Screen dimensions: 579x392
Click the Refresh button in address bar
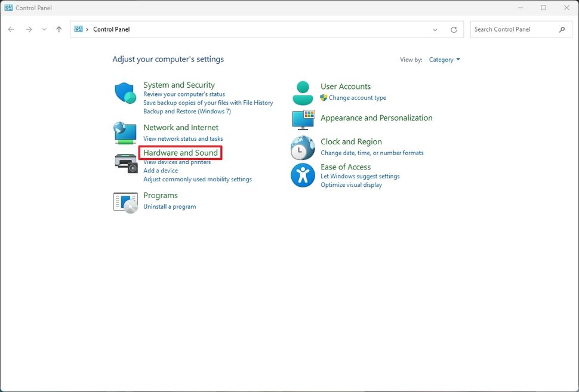point(453,29)
